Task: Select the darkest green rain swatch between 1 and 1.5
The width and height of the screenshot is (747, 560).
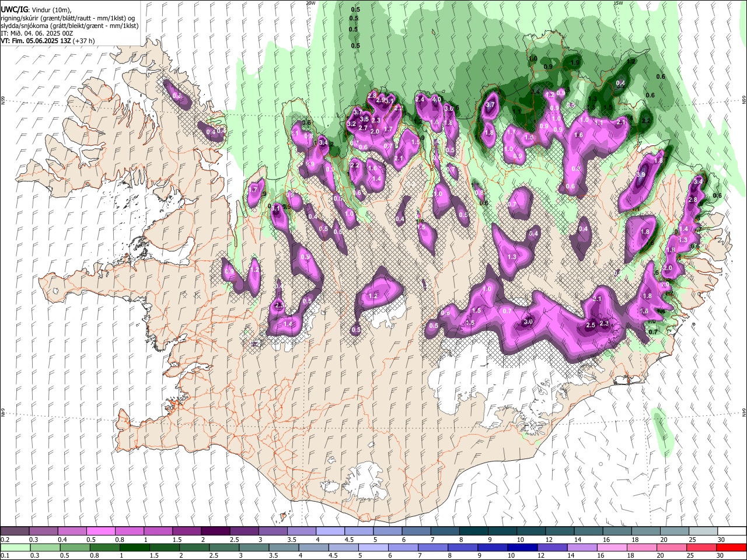Action: pos(135,547)
